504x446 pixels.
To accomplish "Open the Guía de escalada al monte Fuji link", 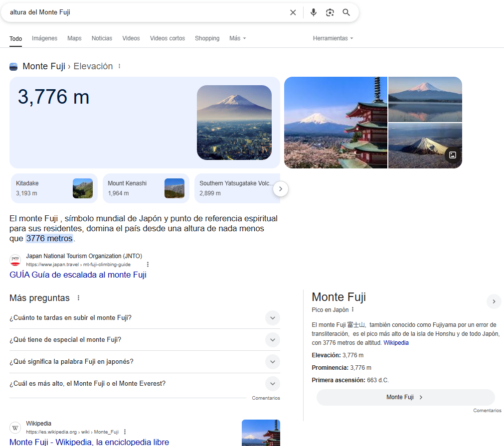I will pos(78,275).
